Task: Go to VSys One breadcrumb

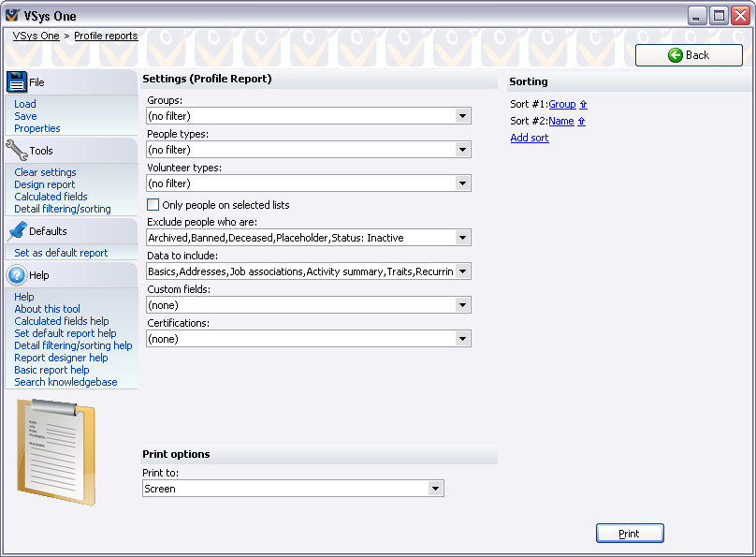Action: [36, 36]
